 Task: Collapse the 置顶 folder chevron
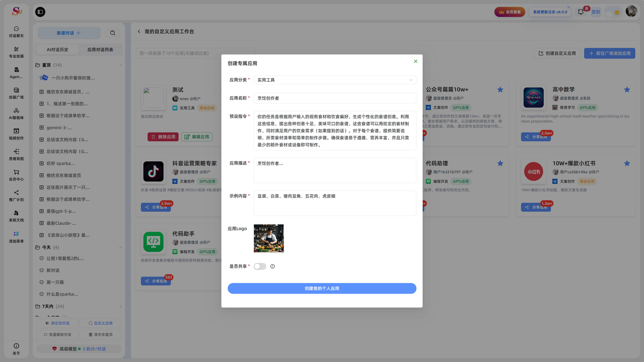120,65
